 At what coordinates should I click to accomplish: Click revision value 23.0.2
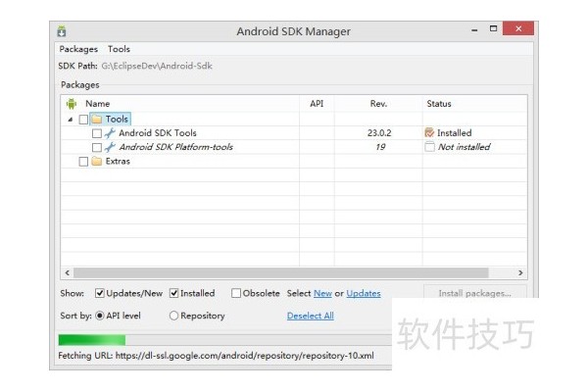pos(379,133)
